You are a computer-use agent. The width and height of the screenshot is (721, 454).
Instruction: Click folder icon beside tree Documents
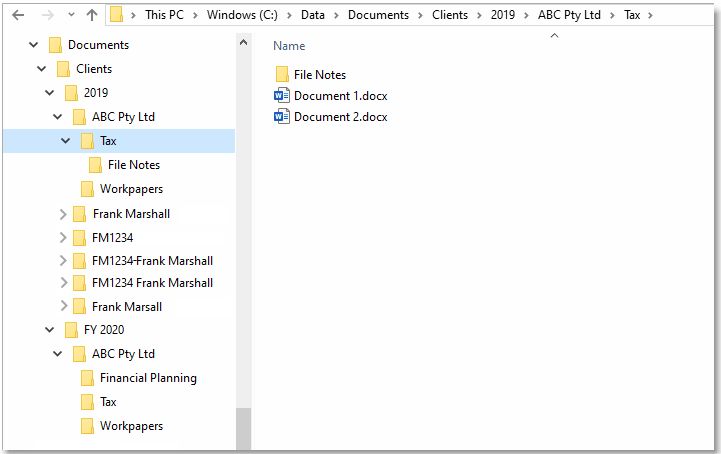pyautogui.click(x=55, y=45)
